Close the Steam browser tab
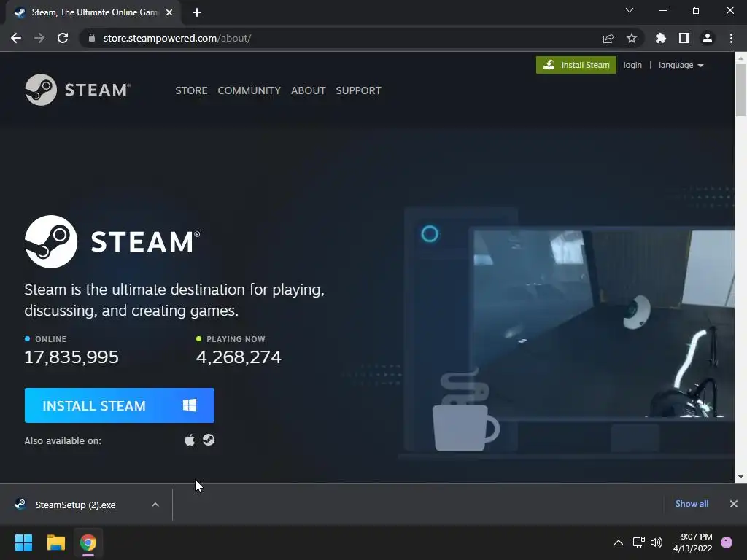 point(169,12)
